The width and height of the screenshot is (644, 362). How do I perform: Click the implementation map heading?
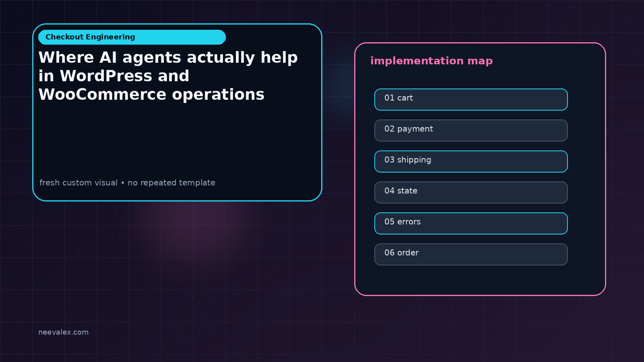point(431,61)
